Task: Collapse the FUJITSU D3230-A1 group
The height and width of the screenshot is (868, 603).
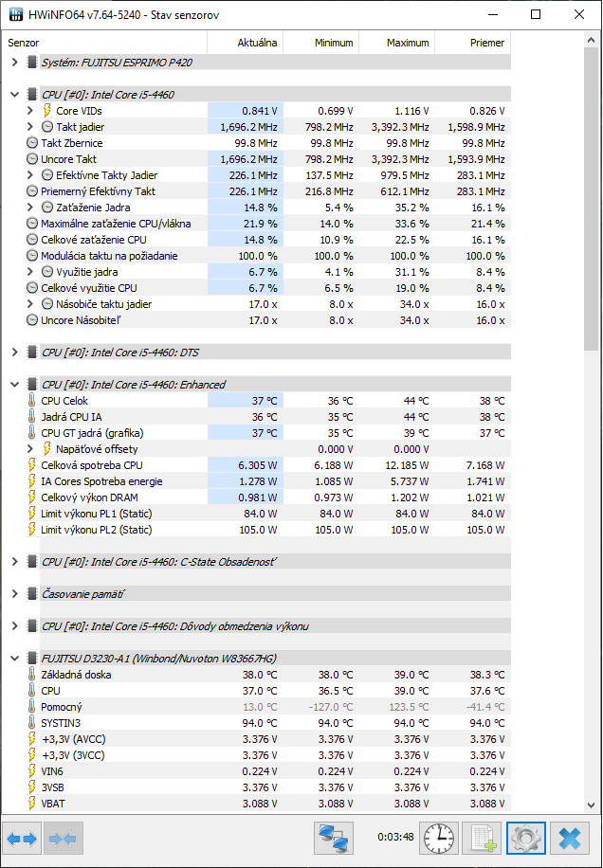Action: pos(15,659)
